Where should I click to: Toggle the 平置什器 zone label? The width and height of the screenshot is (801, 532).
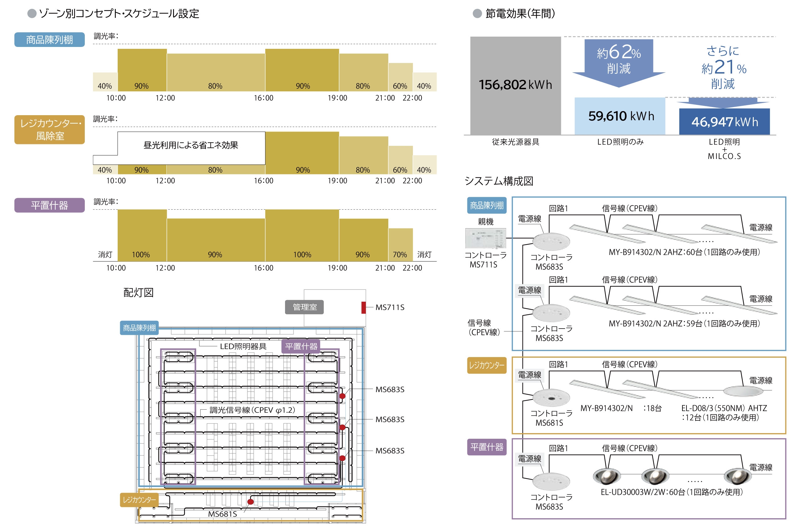pos(49,206)
